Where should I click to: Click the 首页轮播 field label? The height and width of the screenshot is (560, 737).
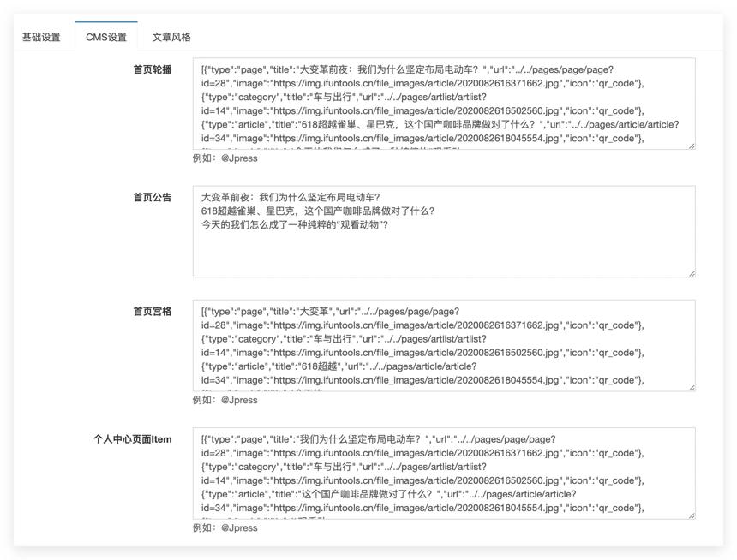point(153,69)
